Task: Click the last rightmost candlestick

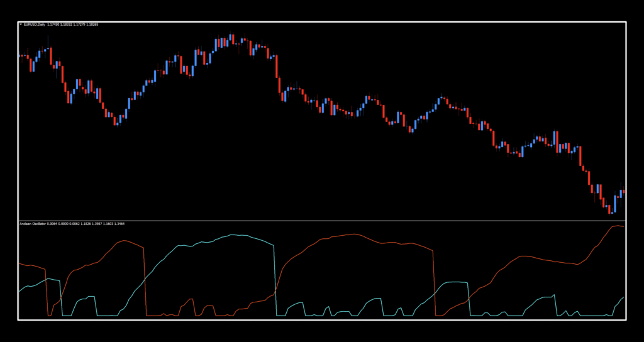Action: tap(623, 191)
